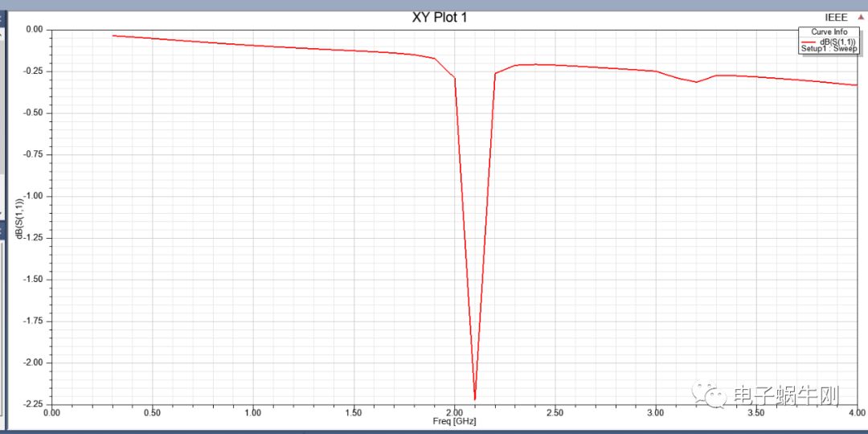Click the -1.00 Y-axis tick label
This screenshot has height=434, width=868.
pos(35,196)
